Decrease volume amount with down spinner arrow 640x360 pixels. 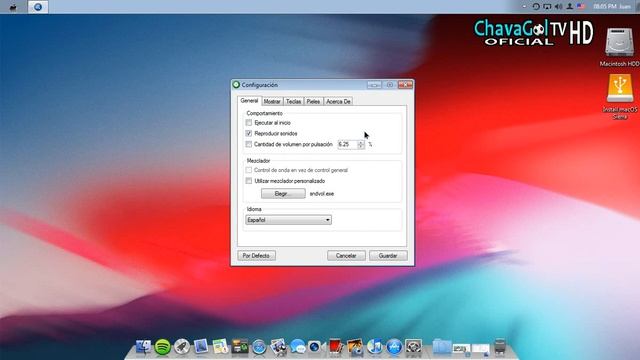[x=360, y=147]
